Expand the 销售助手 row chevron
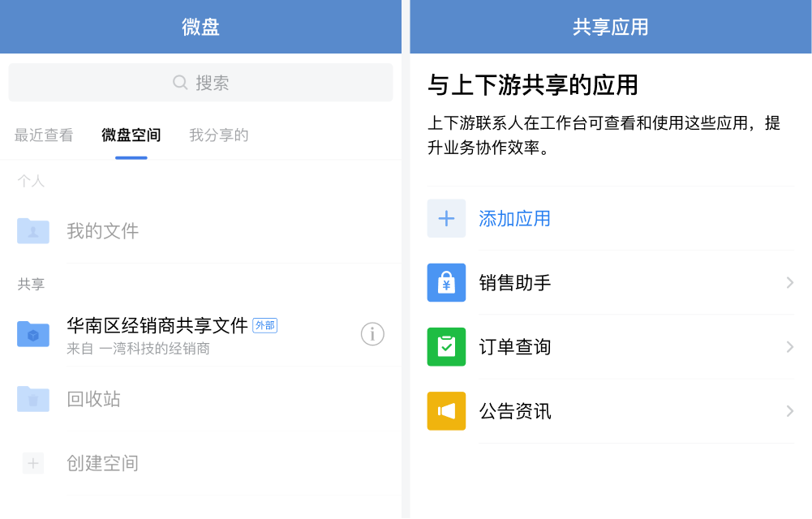This screenshot has height=519, width=812. [x=789, y=282]
